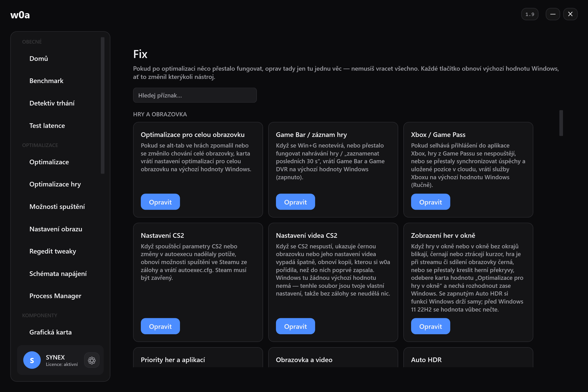Screen dimensions: 588x392
Task: Select Test latence in sidebar
Action: pos(47,126)
